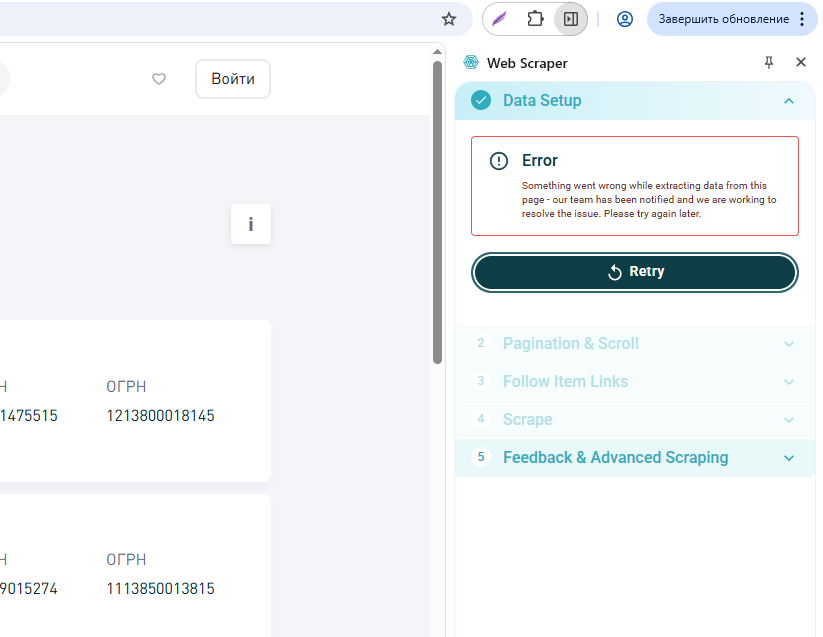Open the Scrape step section
The width and height of the screenshot is (823, 637).
tap(528, 420)
